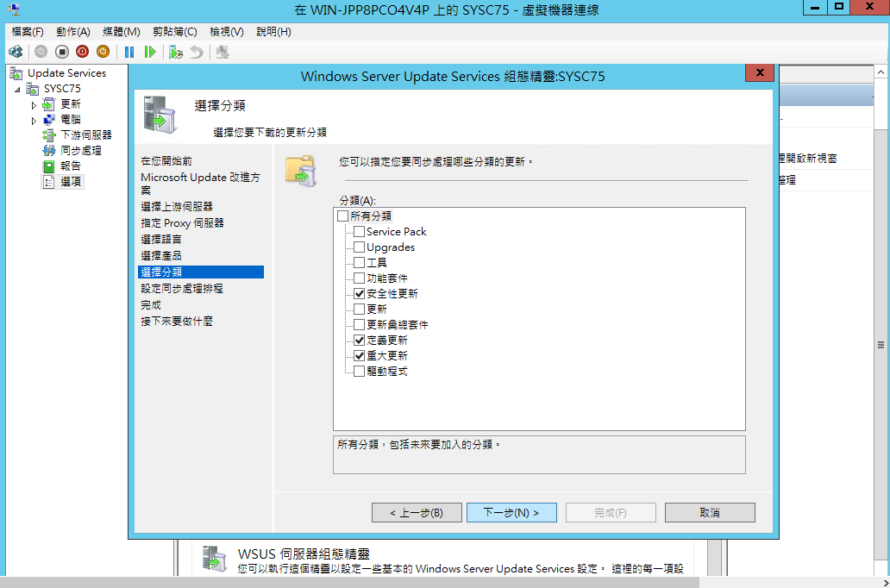Close the WSUS 組態精靈 dialog
The height and width of the screenshot is (588, 890).
760,72
